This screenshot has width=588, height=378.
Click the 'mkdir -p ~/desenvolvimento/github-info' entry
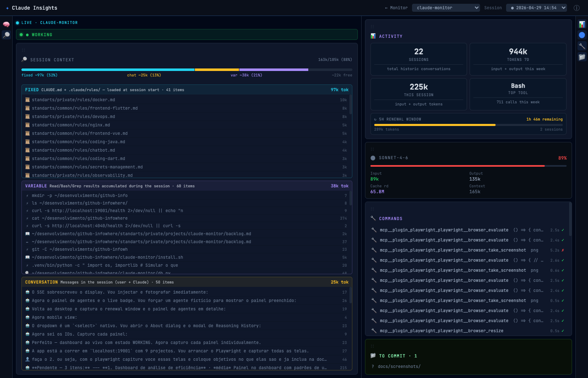(186, 196)
